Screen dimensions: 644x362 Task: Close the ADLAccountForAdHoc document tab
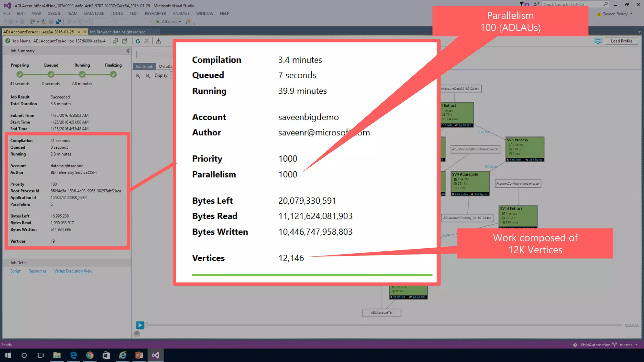(85, 32)
